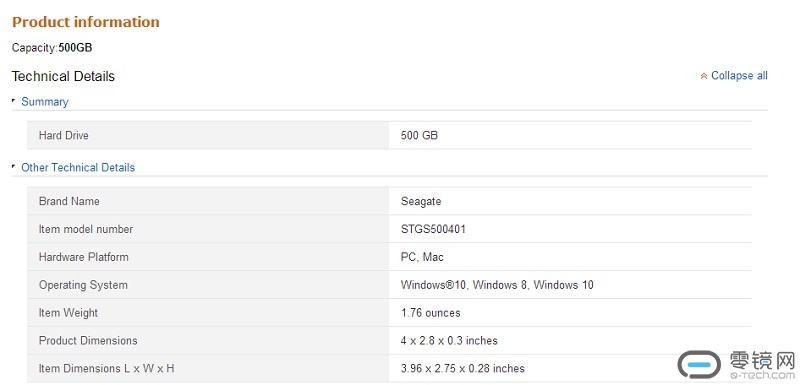Click the Hardware Platform label
Screen dimensions: 800x385
pyautogui.click(x=84, y=256)
